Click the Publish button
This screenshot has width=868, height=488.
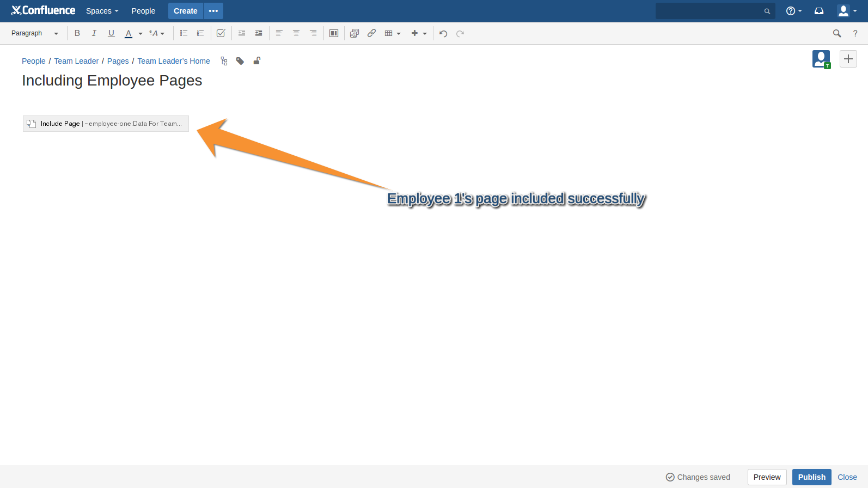[x=811, y=477]
